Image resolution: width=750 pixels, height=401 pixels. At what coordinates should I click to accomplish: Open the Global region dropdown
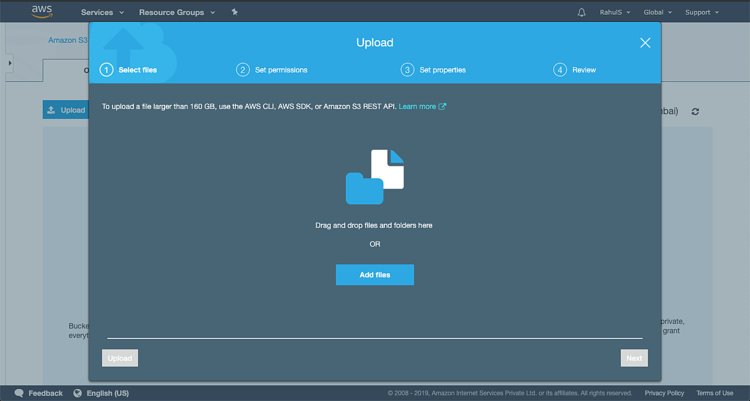coord(658,12)
